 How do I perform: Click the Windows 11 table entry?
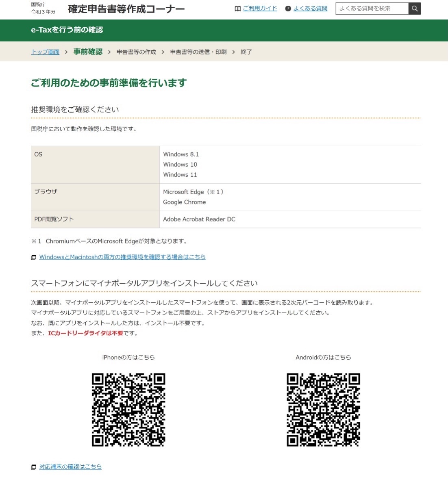180,175
